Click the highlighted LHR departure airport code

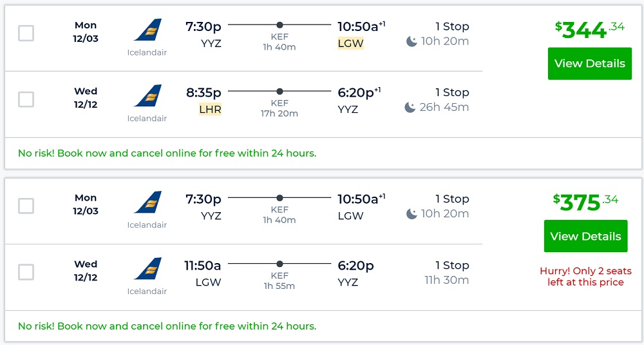210,110
